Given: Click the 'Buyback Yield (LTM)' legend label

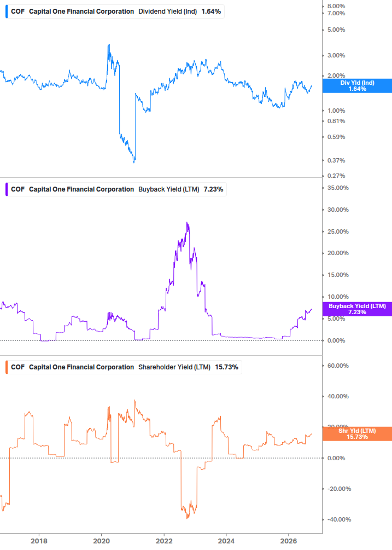Looking at the screenshot, I should [168, 189].
